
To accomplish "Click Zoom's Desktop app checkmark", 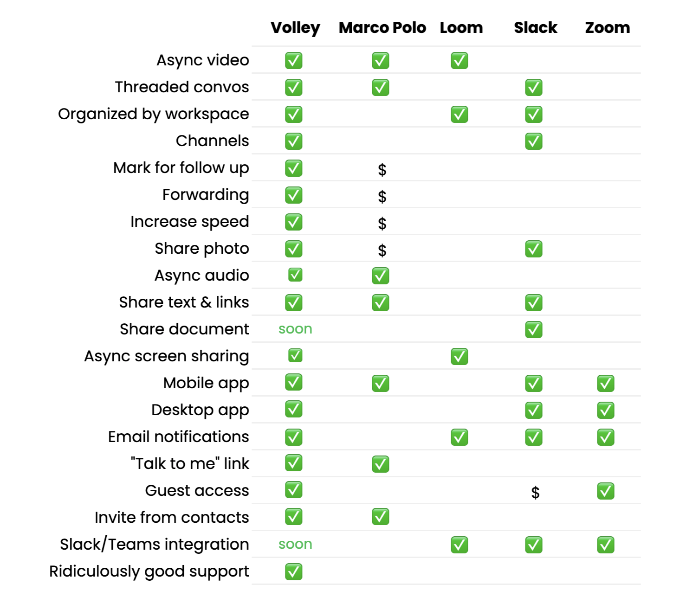I will (606, 410).
